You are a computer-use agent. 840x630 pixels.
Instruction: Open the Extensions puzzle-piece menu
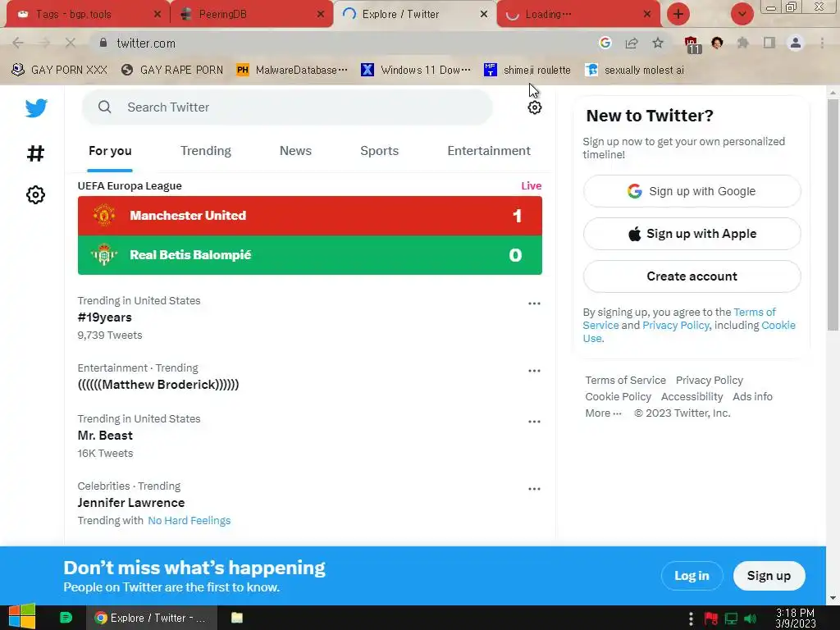pyautogui.click(x=743, y=43)
